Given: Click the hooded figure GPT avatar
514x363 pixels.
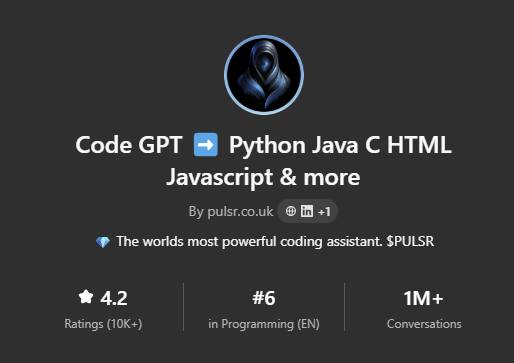Looking at the screenshot, I should click(264, 75).
